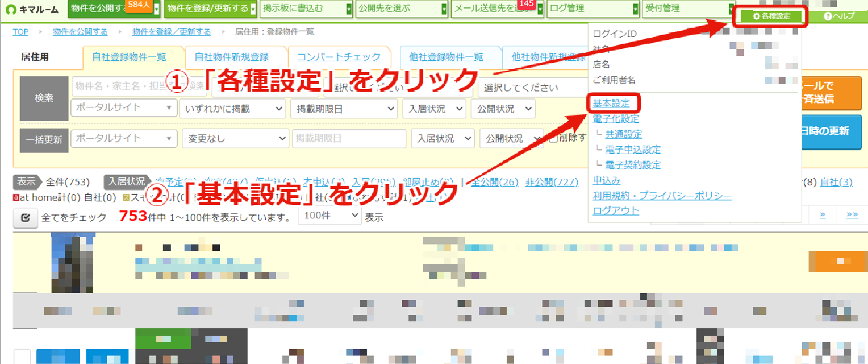This screenshot has width=868, height=364.
Task: Expand the ログ管理 menu arrow
Action: coord(636,9)
